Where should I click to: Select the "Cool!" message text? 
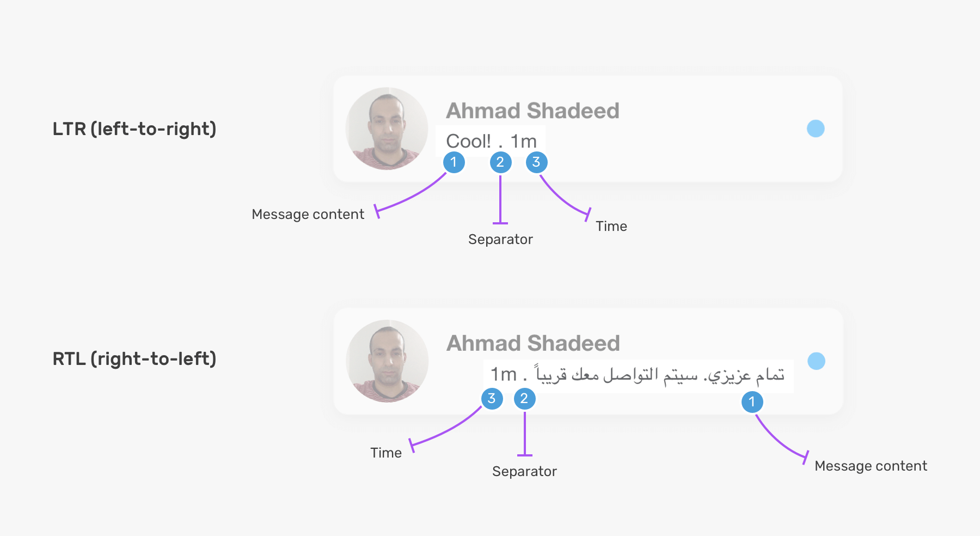point(468,142)
